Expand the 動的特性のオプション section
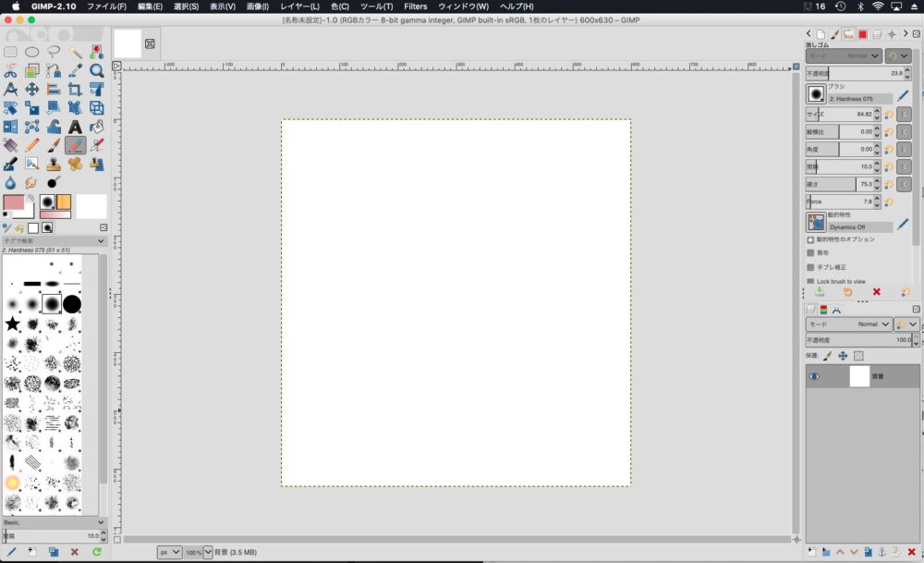Screen dimensions: 924x563 (x=810, y=239)
